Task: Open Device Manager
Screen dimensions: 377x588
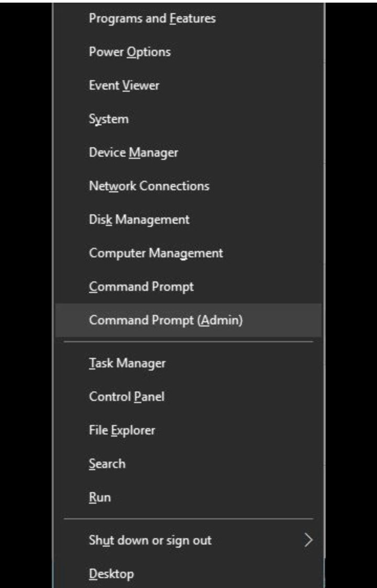Action: 134,153
